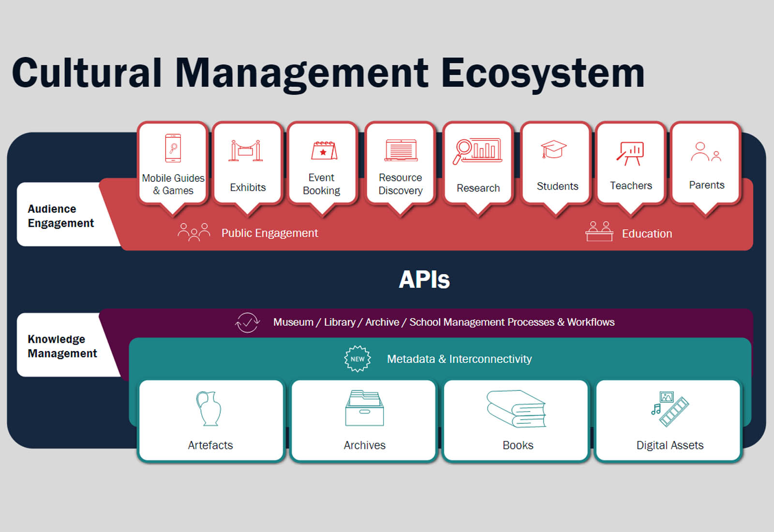This screenshot has height=532, width=774.
Task: Click the APIs heading
Action: click(424, 280)
